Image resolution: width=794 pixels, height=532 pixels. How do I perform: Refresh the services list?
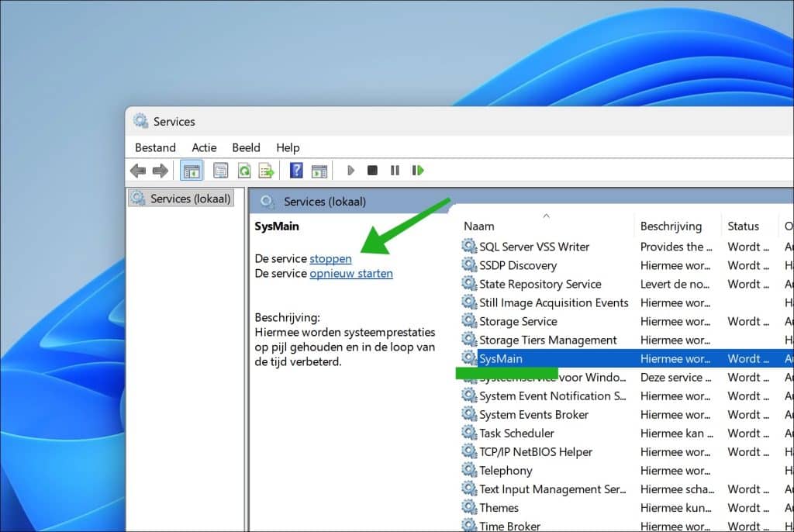(x=244, y=170)
